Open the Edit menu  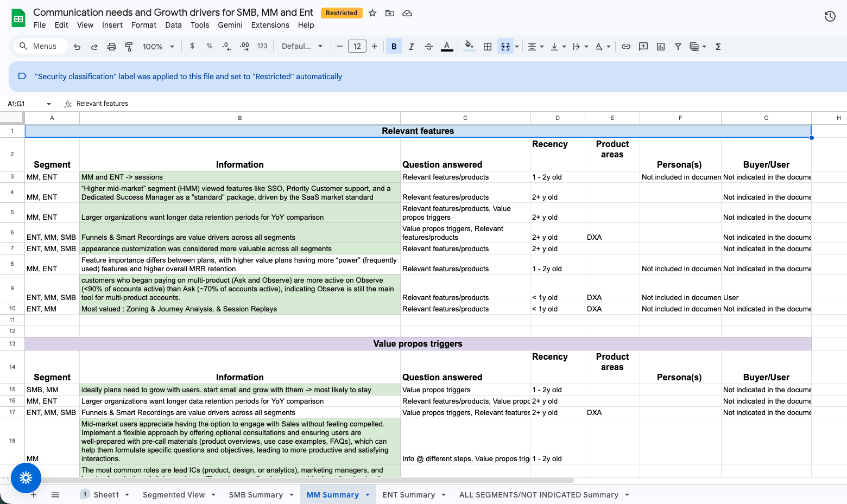coord(61,25)
